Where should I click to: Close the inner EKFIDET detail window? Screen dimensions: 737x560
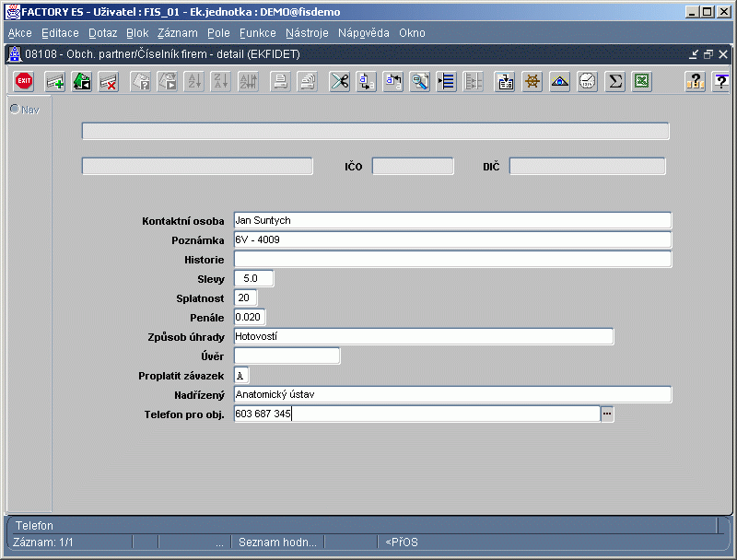pos(723,54)
